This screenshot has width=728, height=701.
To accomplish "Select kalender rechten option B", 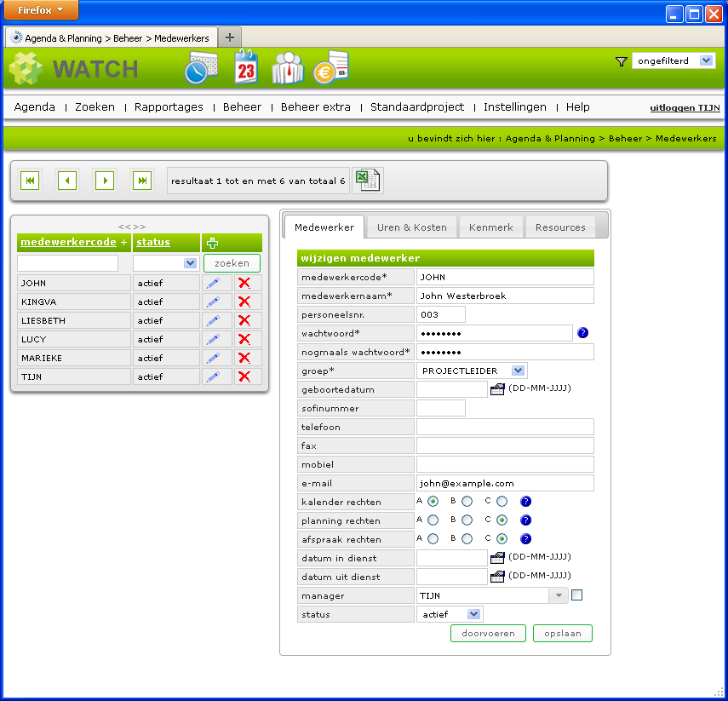I will coord(467,501).
